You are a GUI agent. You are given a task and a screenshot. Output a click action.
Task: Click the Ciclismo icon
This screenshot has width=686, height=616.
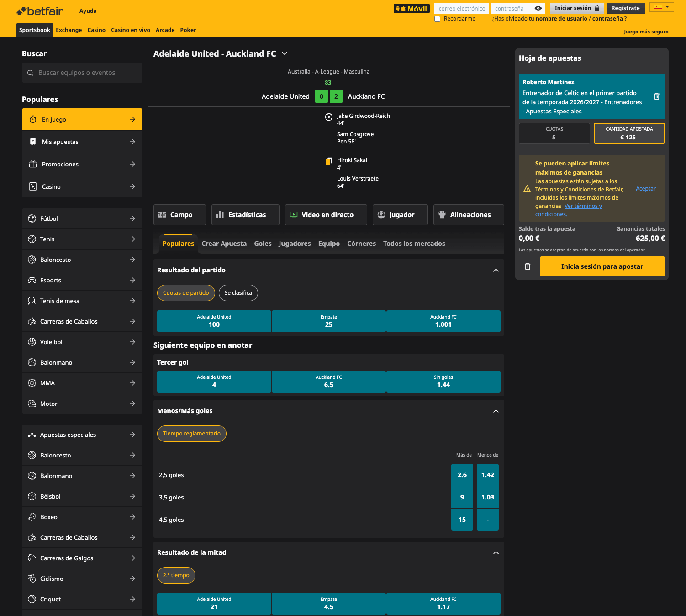tap(32, 579)
